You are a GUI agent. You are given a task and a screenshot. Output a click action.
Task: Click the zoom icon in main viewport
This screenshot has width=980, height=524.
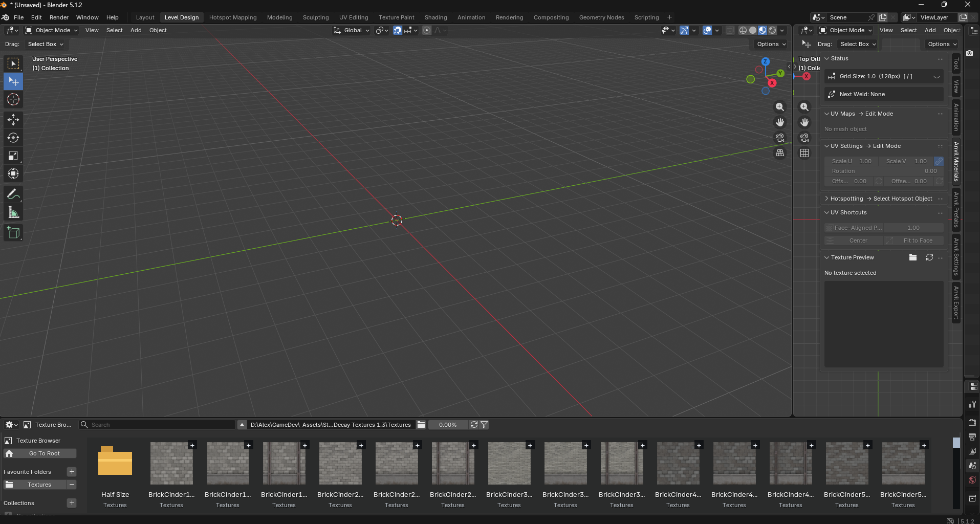[x=780, y=107]
